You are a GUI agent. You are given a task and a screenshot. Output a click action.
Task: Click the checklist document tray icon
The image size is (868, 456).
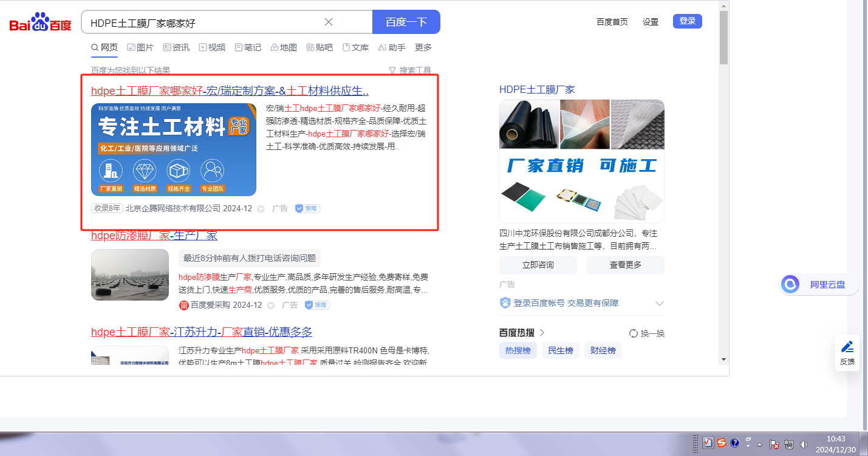pyautogui.click(x=708, y=443)
